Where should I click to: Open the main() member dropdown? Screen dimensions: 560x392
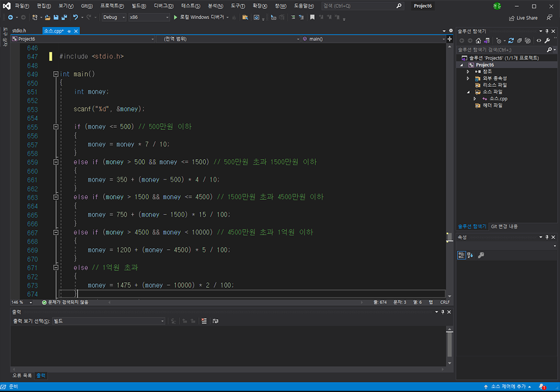(x=373, y=39)
